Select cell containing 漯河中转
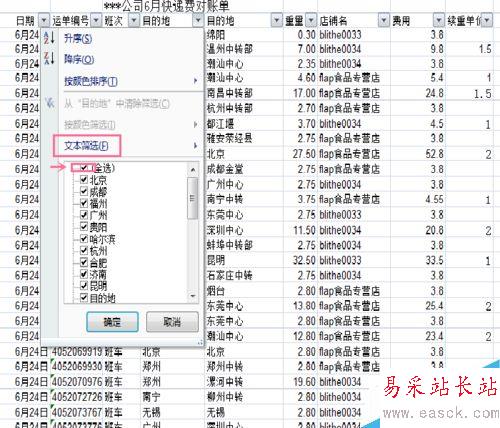The width and height of the screenshot is (500, 428). 244,382
